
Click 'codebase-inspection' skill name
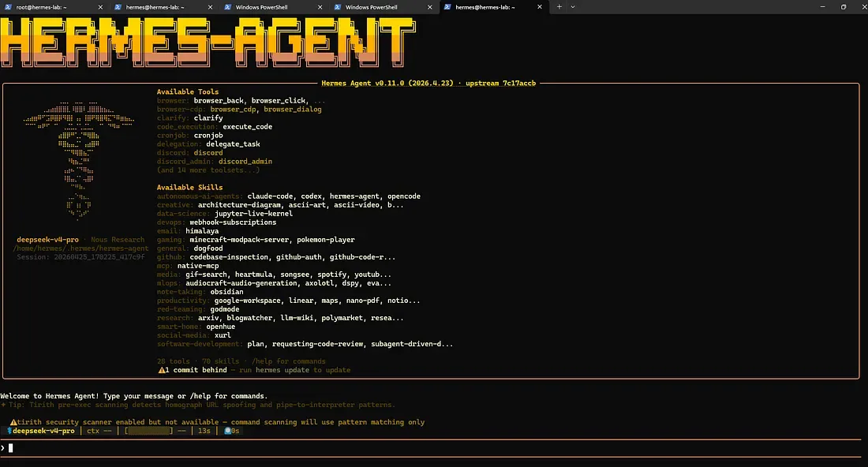click(x=229, y=257)
